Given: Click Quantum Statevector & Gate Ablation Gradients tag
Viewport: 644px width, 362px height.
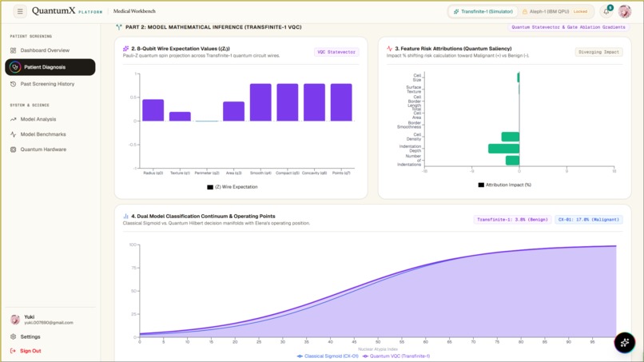Looking at the screenshot, I should (568, 27).
